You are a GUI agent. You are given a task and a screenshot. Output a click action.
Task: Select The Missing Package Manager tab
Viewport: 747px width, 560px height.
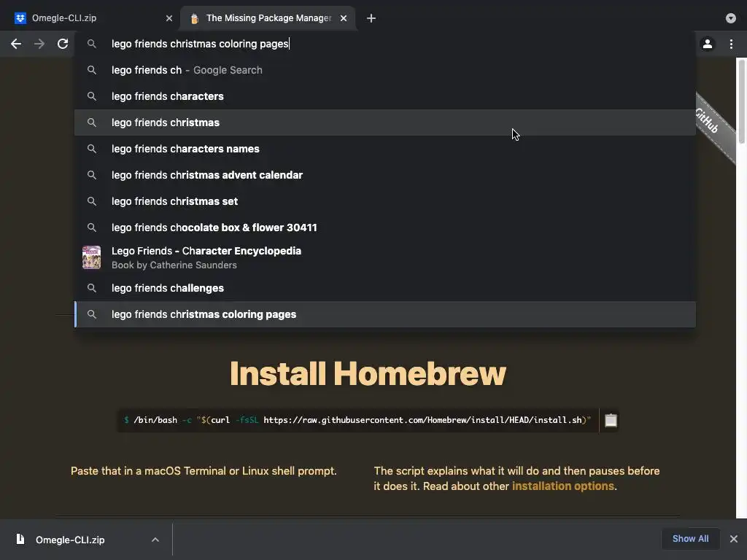pos(268,18)
